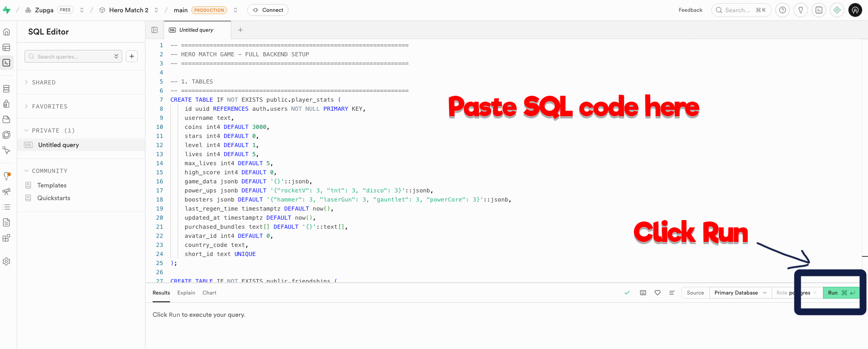Open the Reports telescope sidebar icon
Image resolution: width=868 pixels, height=349 pixels.
pyautogui.click(x=6, y=192)
